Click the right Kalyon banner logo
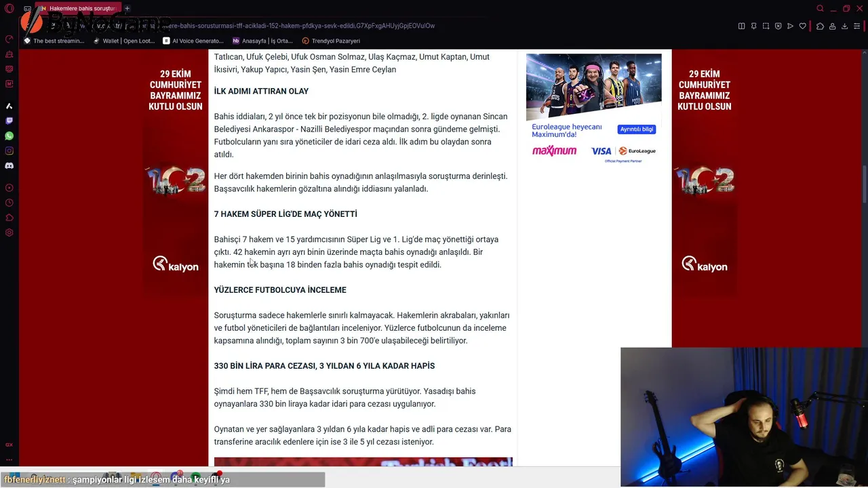Image resolution: width=868 pixels, height=488 pixels. click(x=705, y=264)
